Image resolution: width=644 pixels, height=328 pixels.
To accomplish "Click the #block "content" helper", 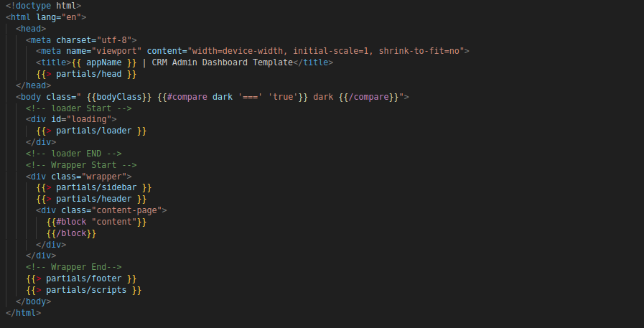I will pyautogui.click(x=96, y=222).
